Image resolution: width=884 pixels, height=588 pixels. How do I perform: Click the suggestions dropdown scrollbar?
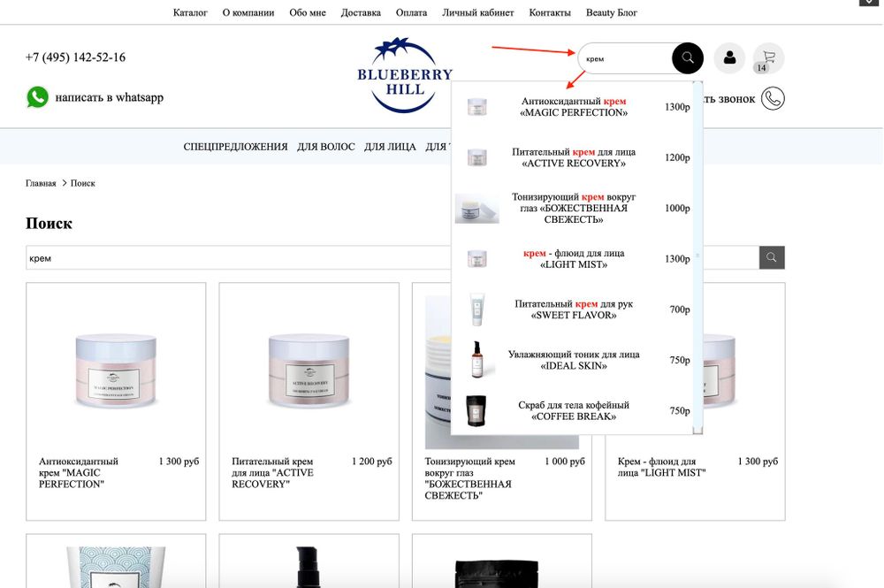point(698,257)
